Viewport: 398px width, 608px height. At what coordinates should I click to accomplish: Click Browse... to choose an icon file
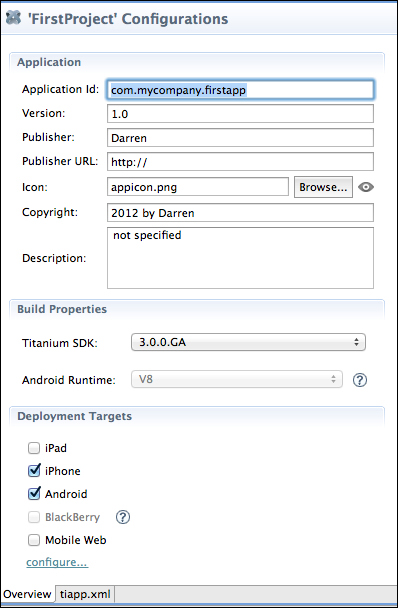point(323,187)
